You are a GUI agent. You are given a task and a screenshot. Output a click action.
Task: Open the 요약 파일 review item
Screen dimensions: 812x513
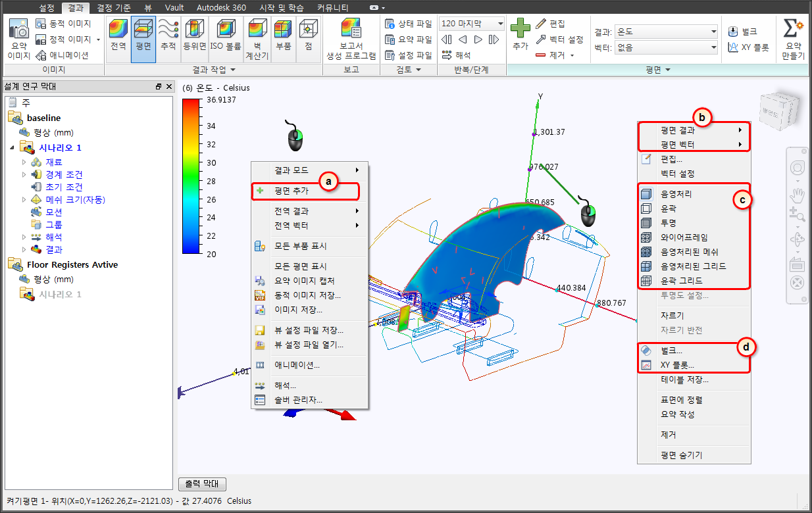click(408, 39)
